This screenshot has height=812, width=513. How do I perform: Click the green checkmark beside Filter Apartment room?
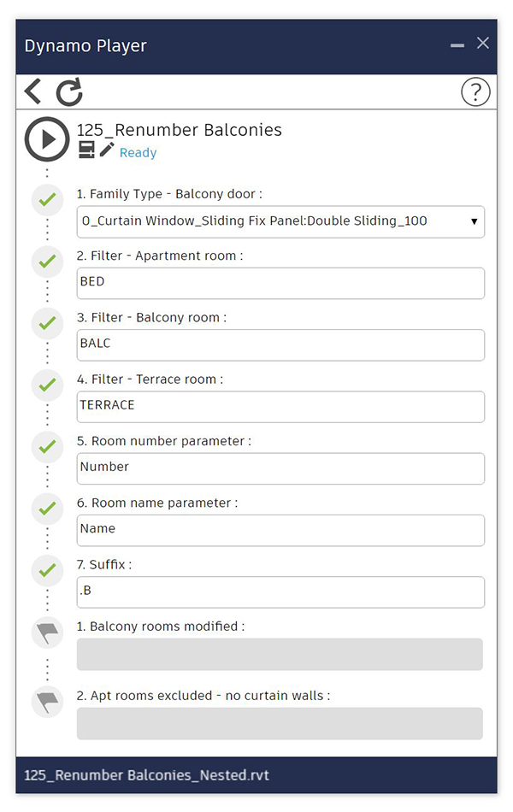click(47, 262)
